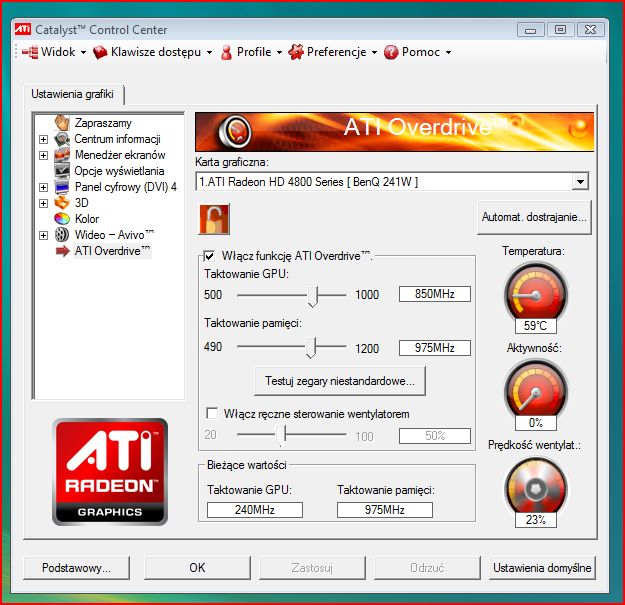This screenshot has height=605, width=625.
Task: Disable the Włącz funkcję ATI Overdrive checkbox
Action: pos(209,255)
